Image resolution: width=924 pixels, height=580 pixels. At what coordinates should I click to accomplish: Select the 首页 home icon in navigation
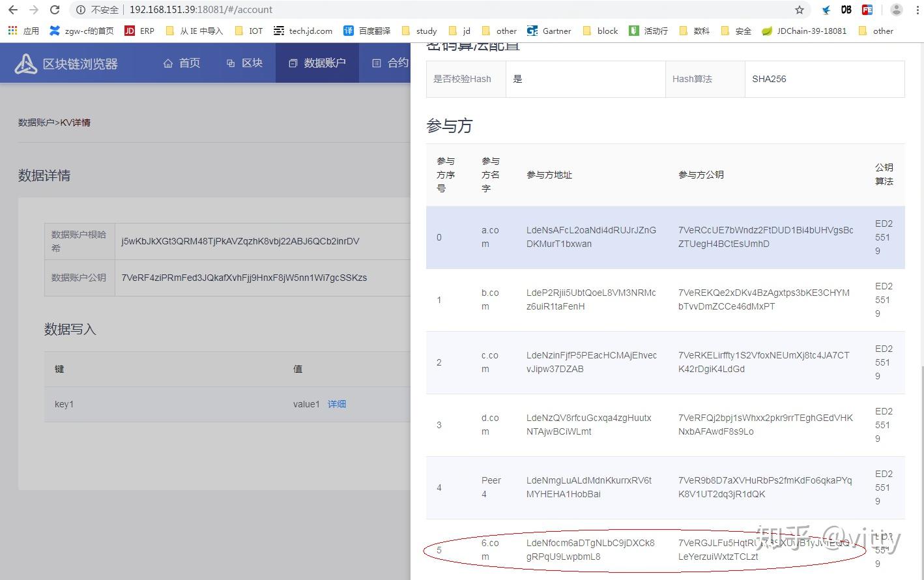click(169, 63)
